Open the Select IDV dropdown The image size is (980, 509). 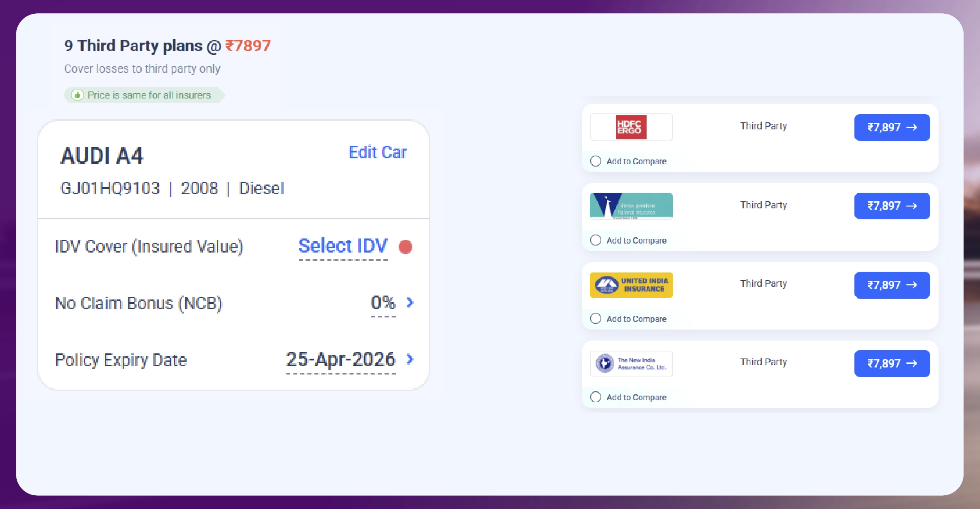342,246
